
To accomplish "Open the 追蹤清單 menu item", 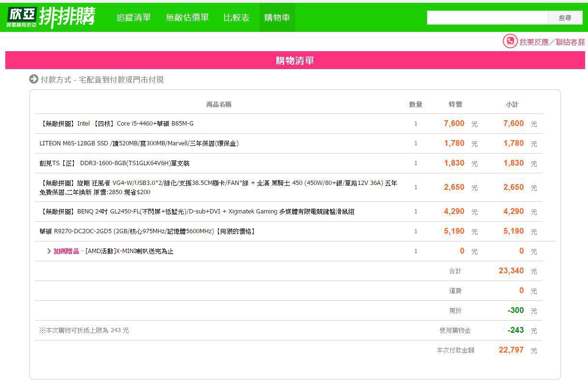I will (x=134, y=17).
